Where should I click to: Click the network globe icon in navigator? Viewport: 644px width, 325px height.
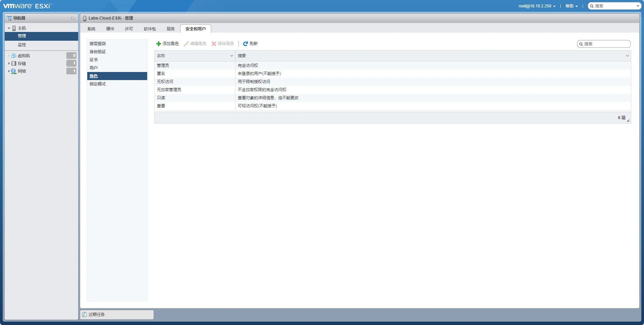click(x=14, y=71)
